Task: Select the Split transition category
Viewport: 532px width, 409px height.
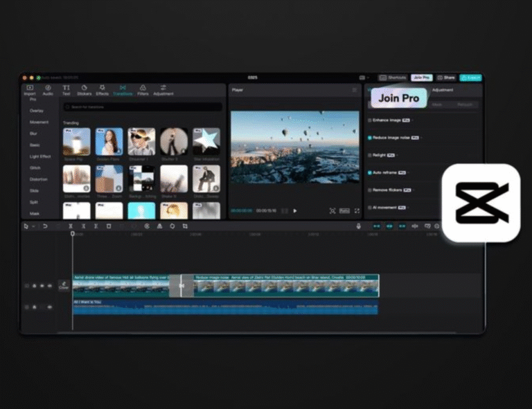Action: (x=33, y=202)
